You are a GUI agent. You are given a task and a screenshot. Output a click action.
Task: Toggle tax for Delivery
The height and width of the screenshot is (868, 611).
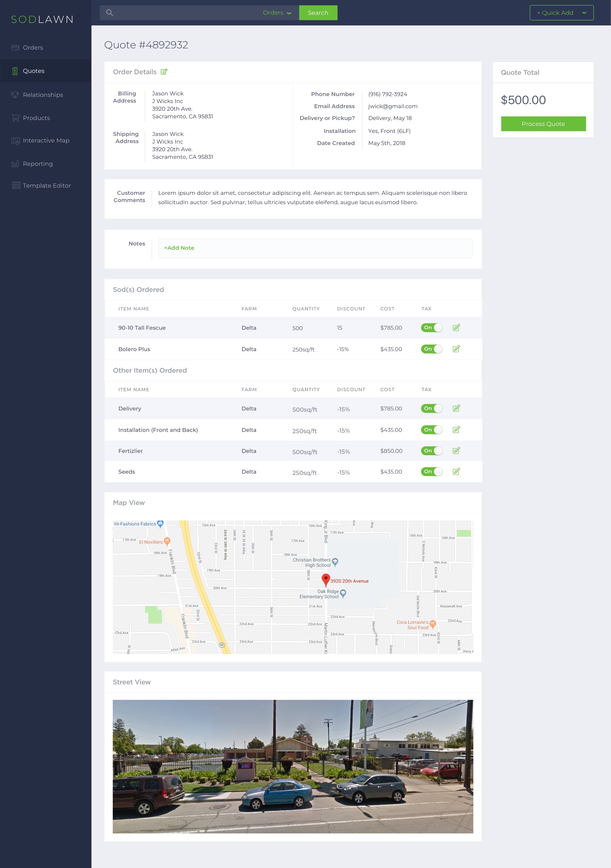click(x=432, y=408)
